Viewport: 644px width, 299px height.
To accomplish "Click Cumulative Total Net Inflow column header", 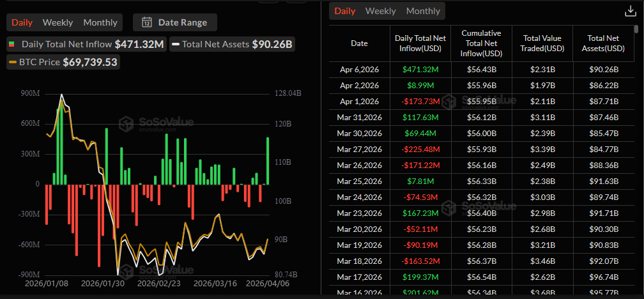I will 480,43.
